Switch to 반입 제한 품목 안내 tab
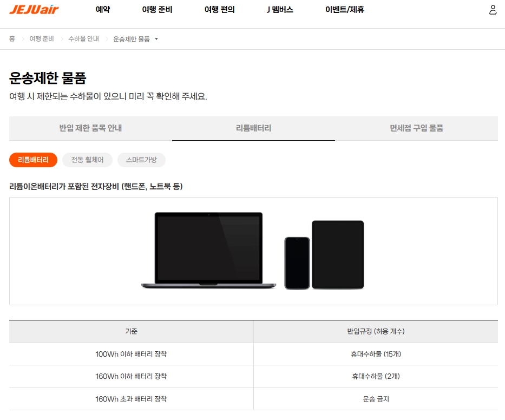The height and width of the screenshot is (420, 505). [x=90, y=128]
